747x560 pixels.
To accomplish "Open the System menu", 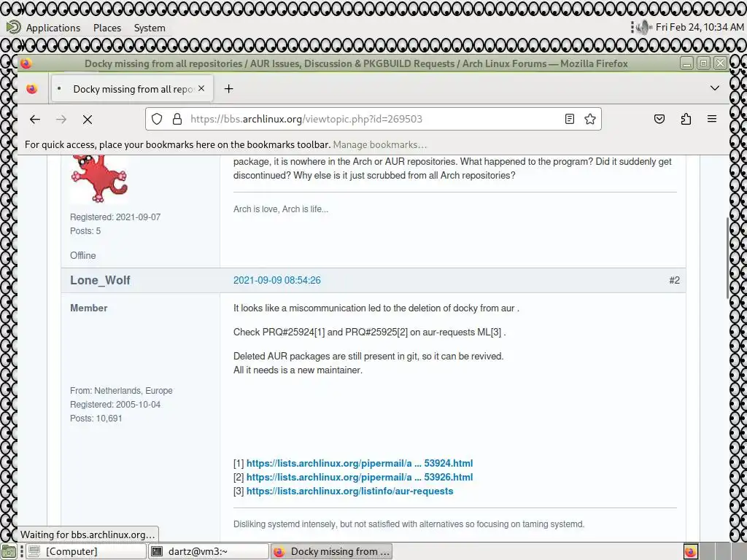I will coord(150,28).
